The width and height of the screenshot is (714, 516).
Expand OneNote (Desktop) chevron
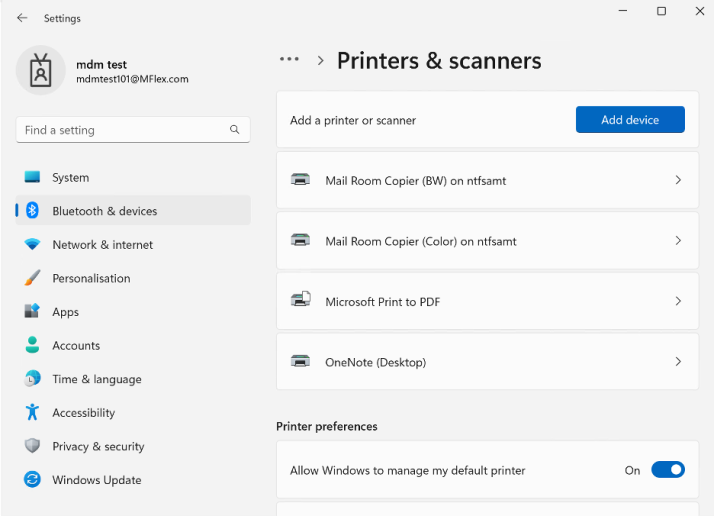678,362
